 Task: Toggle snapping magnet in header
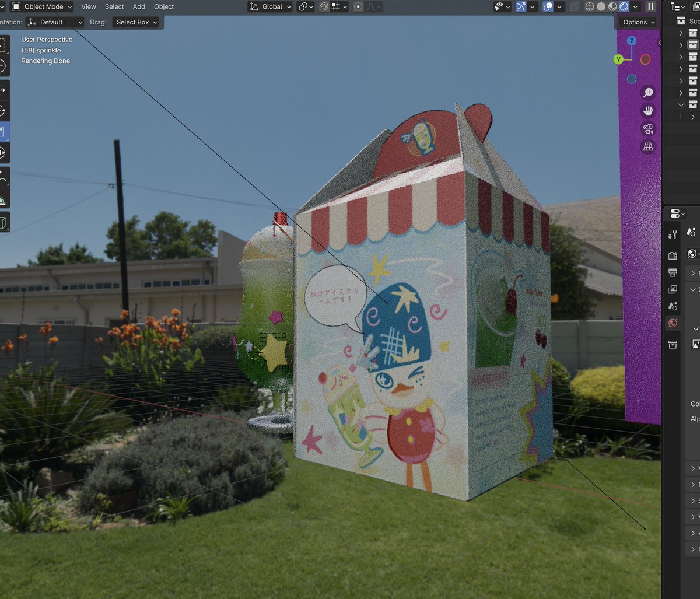(x=324, y=7)
